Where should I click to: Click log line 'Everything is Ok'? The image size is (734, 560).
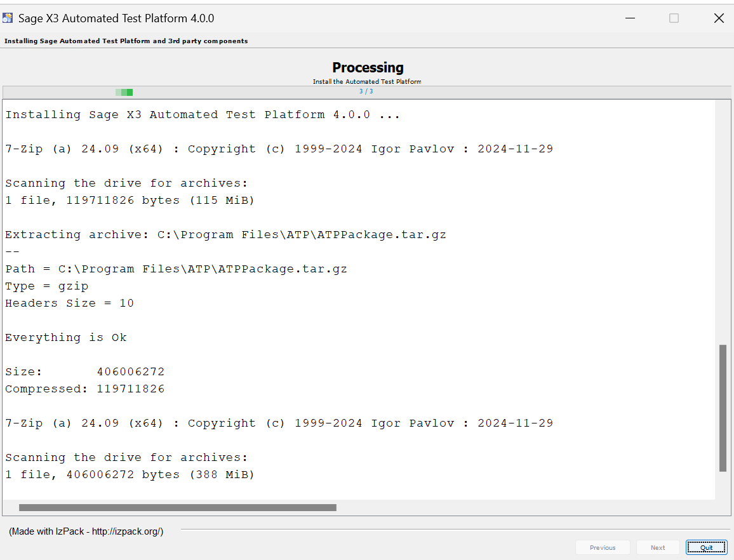66,338
